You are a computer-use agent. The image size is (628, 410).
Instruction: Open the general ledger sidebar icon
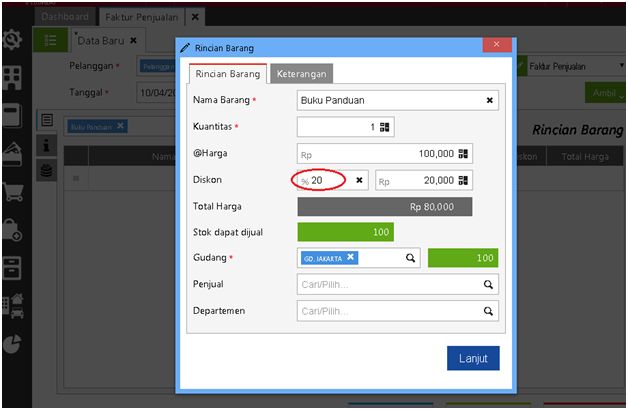click(x=12, y=115)
